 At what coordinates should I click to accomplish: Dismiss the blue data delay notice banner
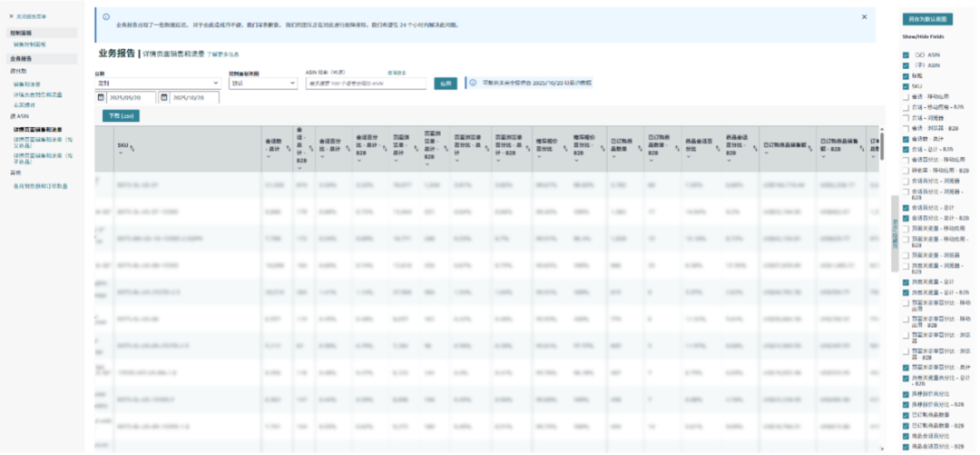[864, 16]
